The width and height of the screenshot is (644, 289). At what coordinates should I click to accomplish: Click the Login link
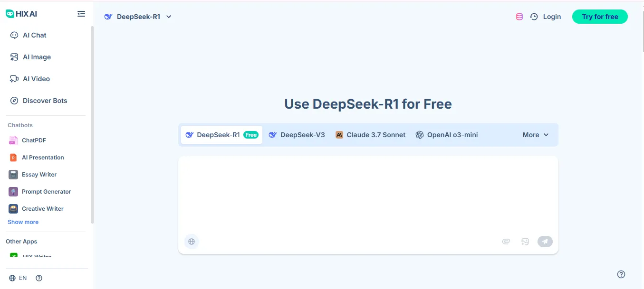(552, 17)
